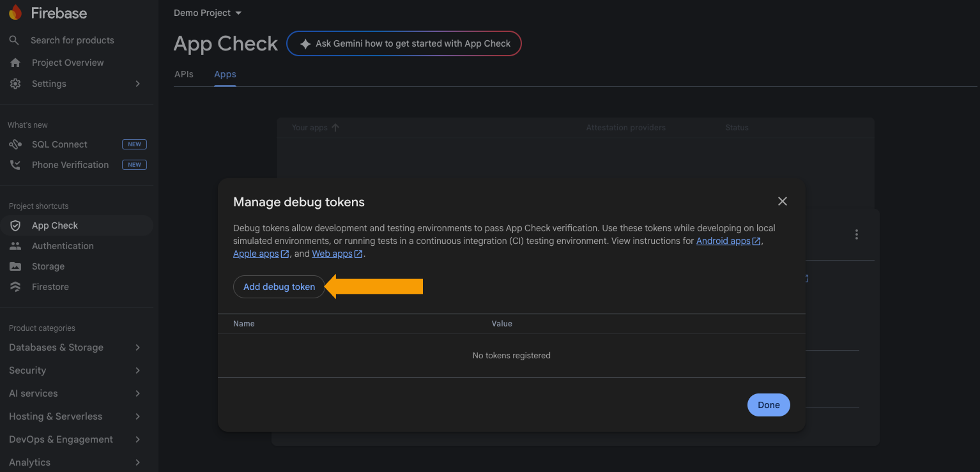Click the Done button
The width and height of the screenshot is (980, 472).
769,405
